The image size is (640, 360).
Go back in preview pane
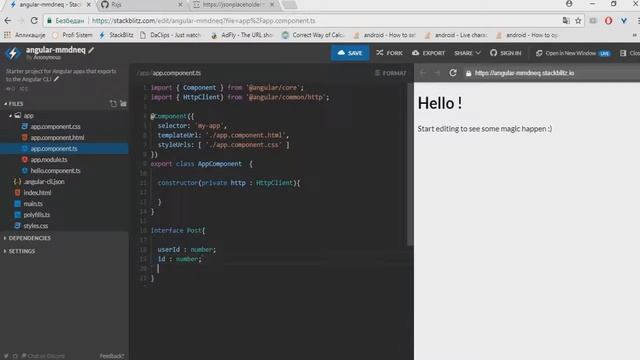pos(423,73)
